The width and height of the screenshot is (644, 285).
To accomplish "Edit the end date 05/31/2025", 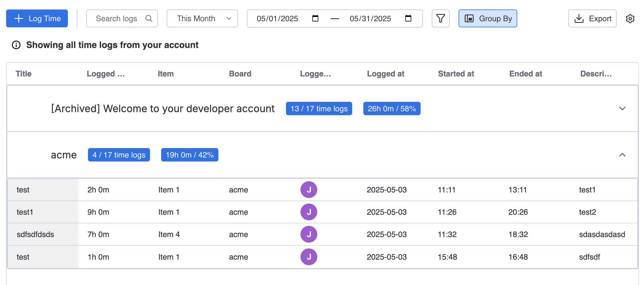I will [370, 18].
